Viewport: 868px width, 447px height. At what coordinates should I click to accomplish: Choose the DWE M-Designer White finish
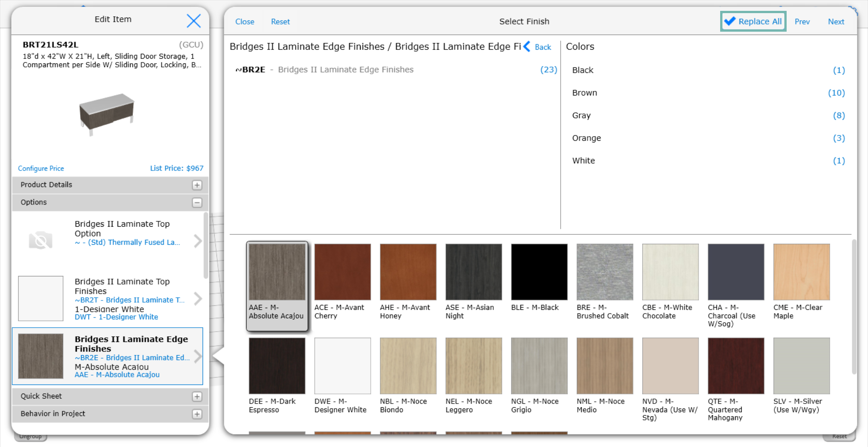(343, 366)
